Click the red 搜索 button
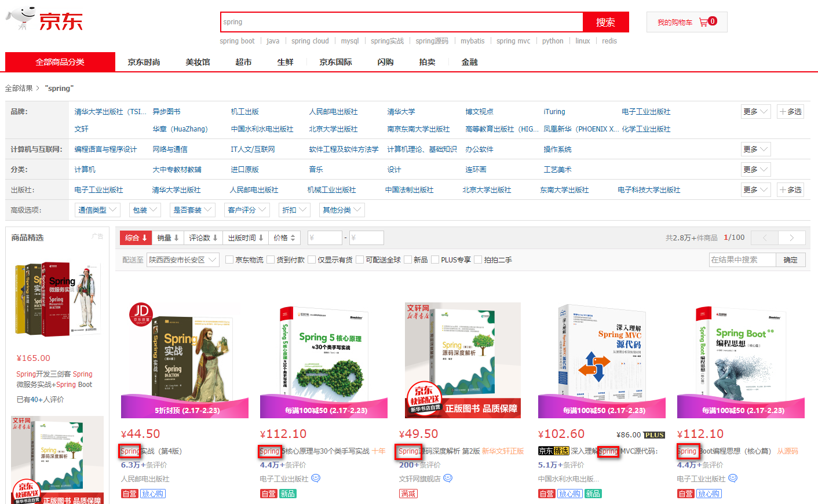The width and height of the screenshot is (818, 504). click(x=605, y=22)
